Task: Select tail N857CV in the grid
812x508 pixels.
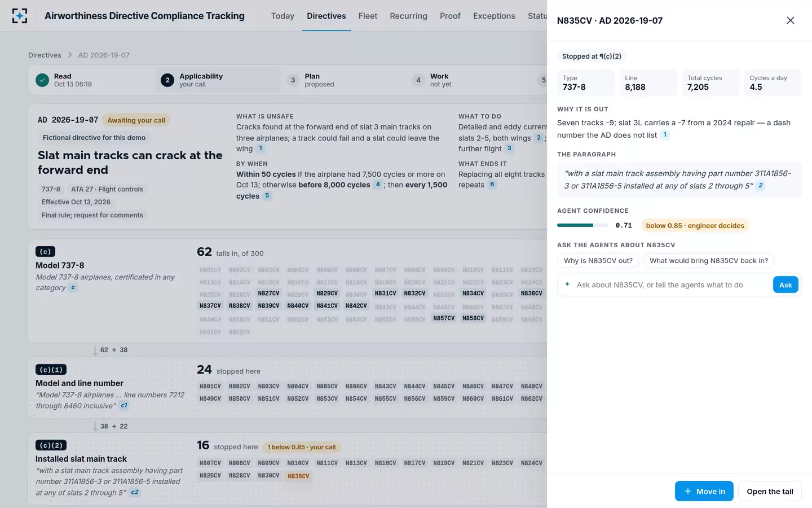Action: [x=444, y=318]
